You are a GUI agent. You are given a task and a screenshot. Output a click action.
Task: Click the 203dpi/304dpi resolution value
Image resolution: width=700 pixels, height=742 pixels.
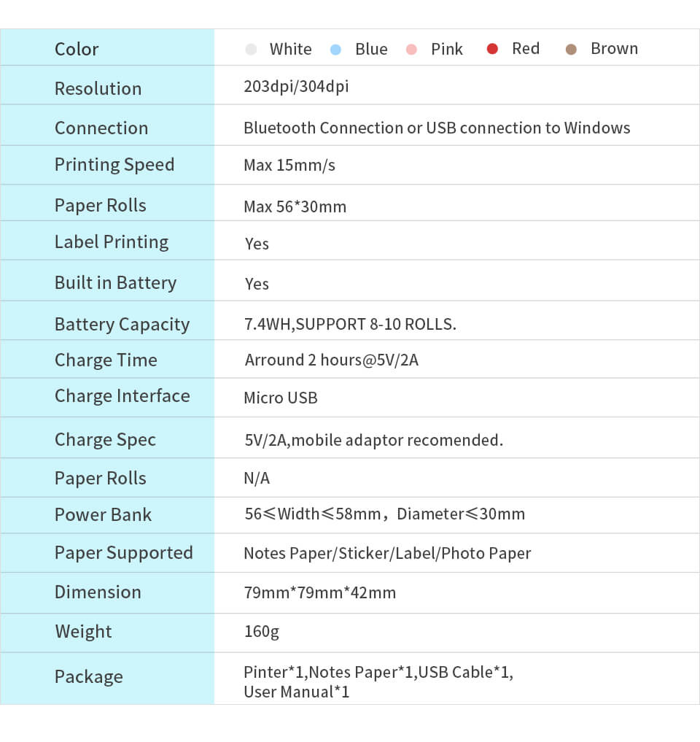tap(296, 87)
